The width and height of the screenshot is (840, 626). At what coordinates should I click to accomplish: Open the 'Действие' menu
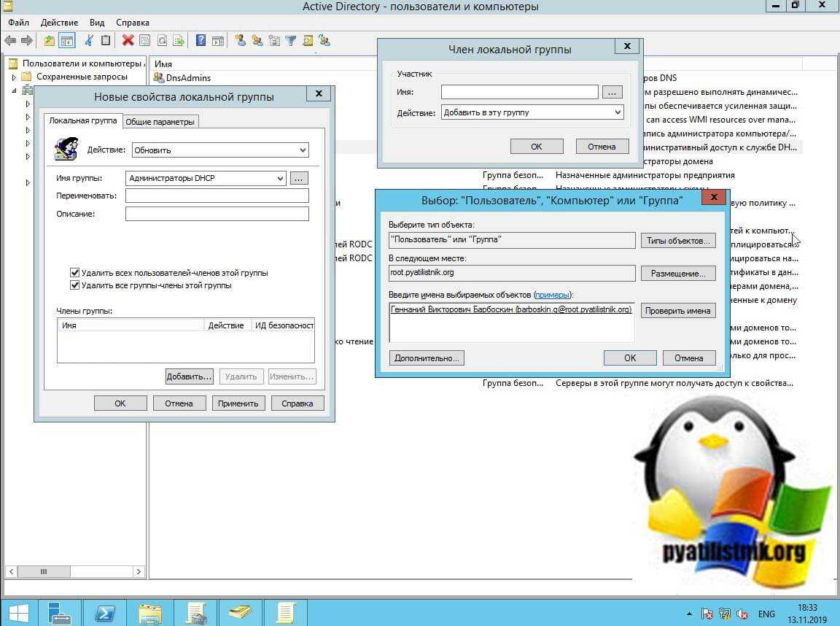(60, 23)
